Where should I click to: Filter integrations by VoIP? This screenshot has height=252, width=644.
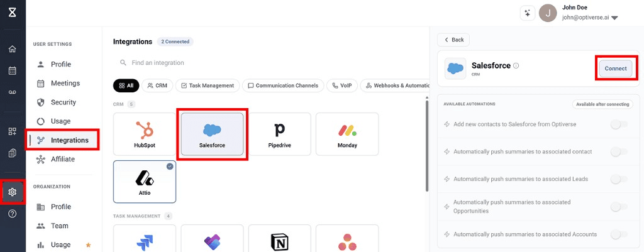[x=342, y=85]
